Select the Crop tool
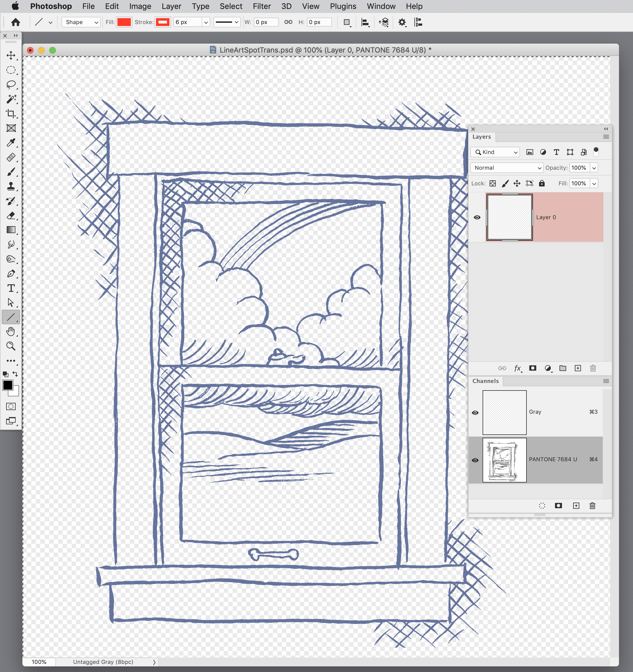Image resolution: width=633 pixels, height=672 pixels. 11,113
